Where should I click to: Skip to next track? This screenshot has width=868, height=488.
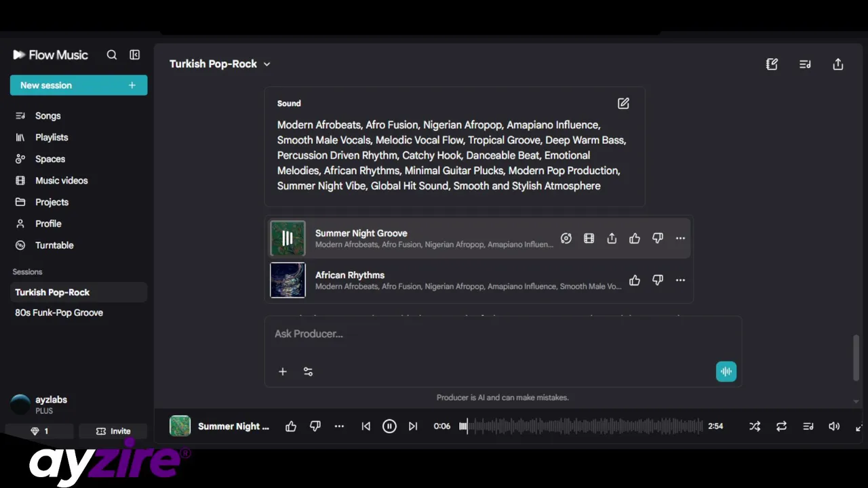tap(413, 426)
